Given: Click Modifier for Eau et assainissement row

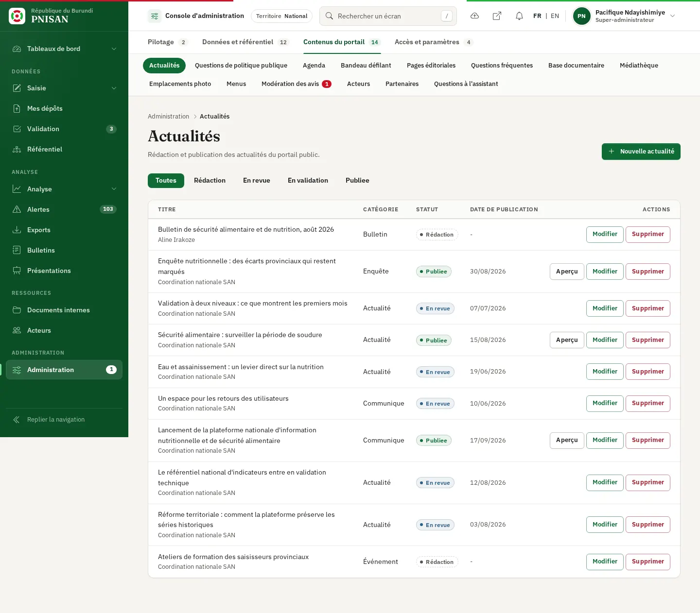Looking at the screenshot, I should click(x=605, y=372).
